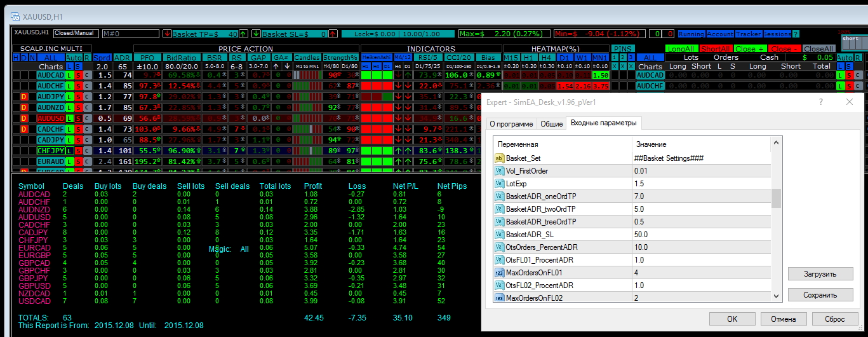Click the BasketADR_twoOrdTP variable icon

500,209
